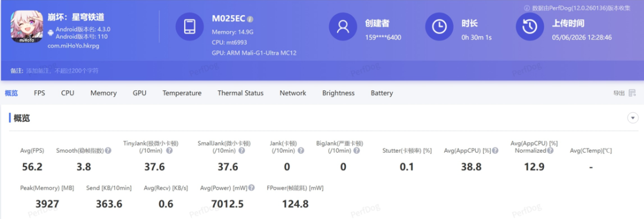Click the Avg(AppCPU) value 38.8
The width and height of the screenshot is (644, 219).
pyautogui.click(x=471, y=167)
